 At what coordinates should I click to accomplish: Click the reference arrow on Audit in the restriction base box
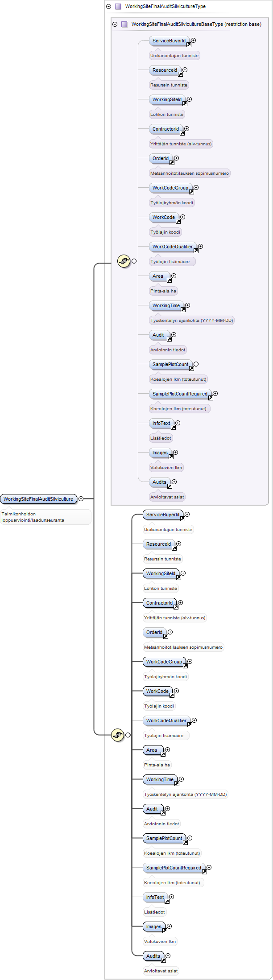point(169,339)
